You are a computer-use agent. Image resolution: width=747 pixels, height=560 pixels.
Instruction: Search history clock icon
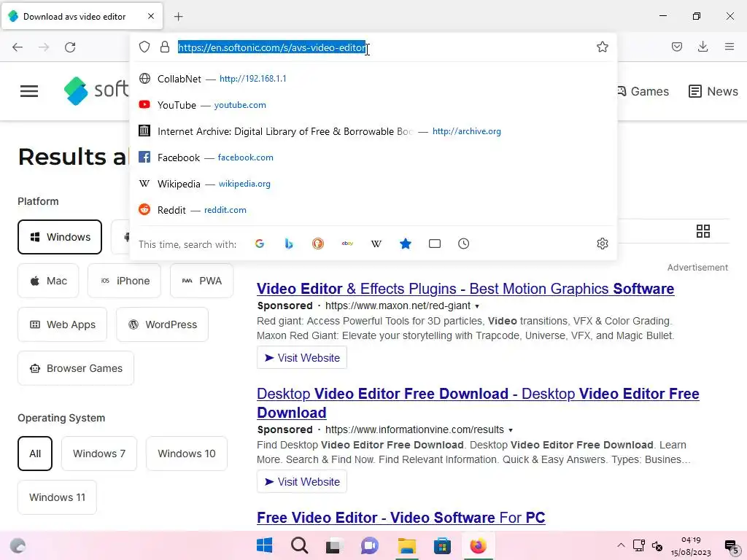point(463,244)
